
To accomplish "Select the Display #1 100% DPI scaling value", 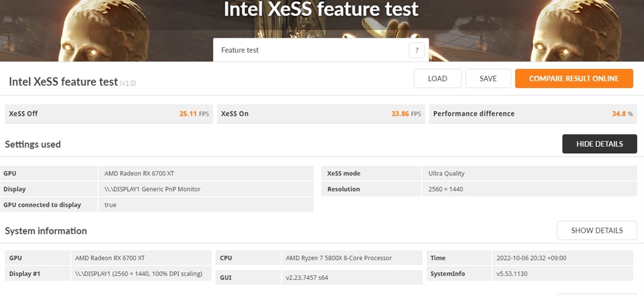I will tap(138, 274).
